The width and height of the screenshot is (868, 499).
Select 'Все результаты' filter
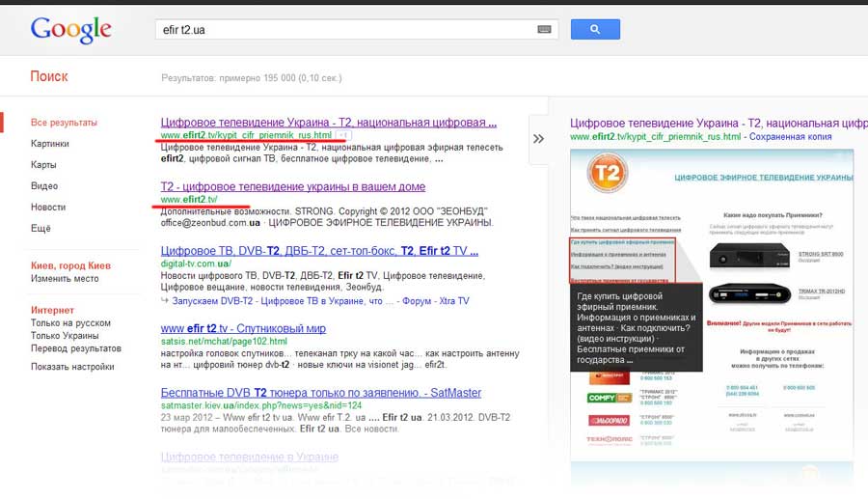(64, 123)
